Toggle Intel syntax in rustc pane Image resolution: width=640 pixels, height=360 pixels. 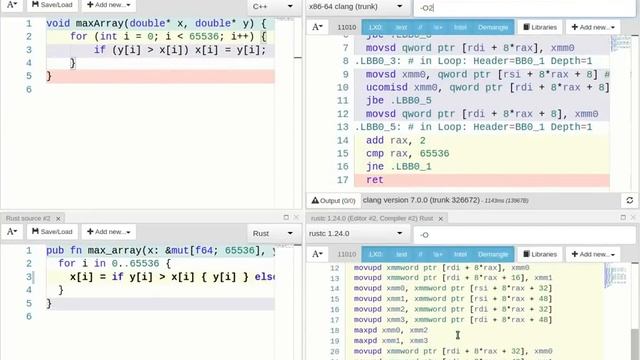(460, 254)
